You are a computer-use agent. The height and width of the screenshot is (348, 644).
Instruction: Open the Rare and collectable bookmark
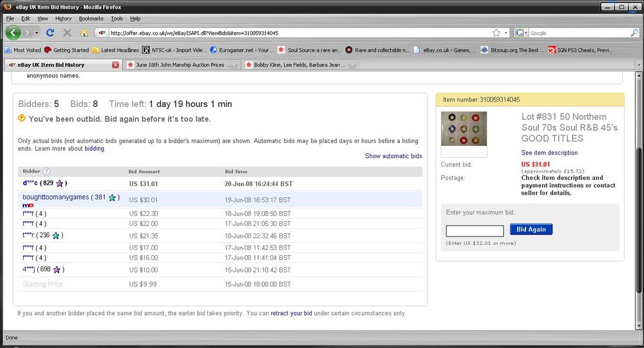click(378, 50)
